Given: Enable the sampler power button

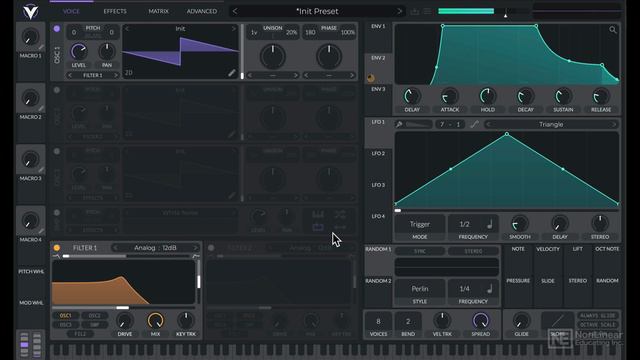Looking at the screenshot, I should click(57, 213).
